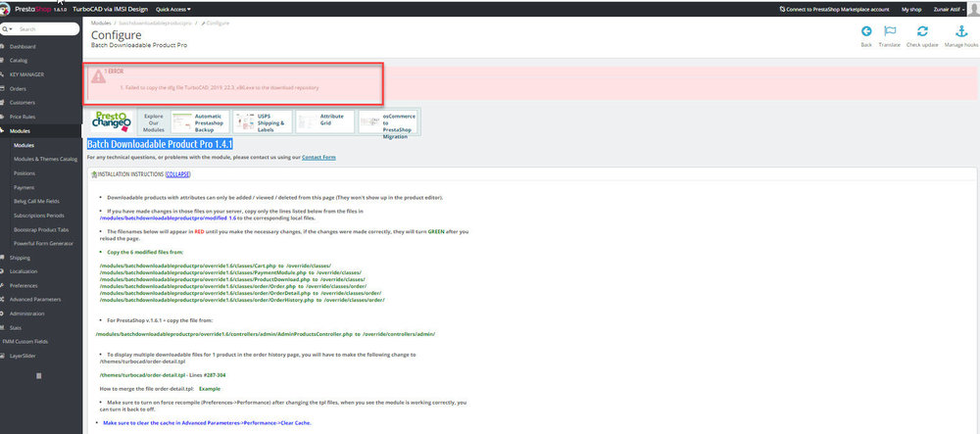Click inside the sidebar Search field
The image size is (980, 434).
(47, 29)
